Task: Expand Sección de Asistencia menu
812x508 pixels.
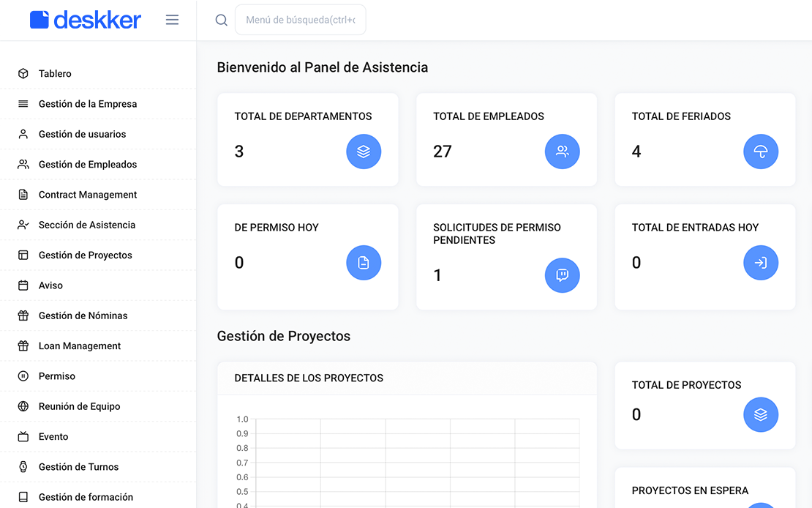Action: (98, 225)
